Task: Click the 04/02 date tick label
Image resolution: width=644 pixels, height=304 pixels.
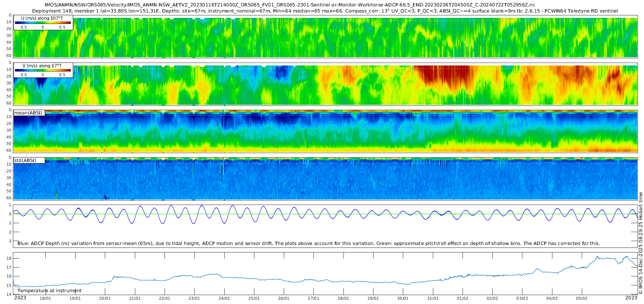Action: pyautogui.click(x=552, y=298)
